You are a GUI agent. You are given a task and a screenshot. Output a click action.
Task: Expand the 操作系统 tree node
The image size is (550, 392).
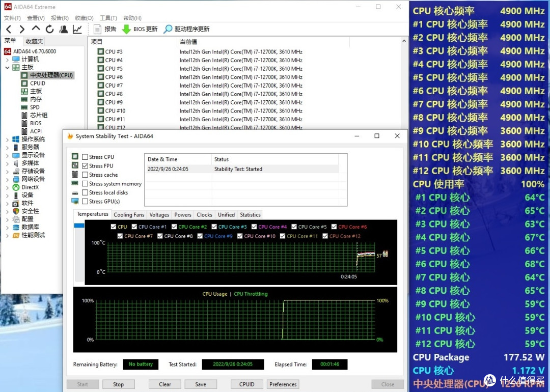(x=7, y=139)
